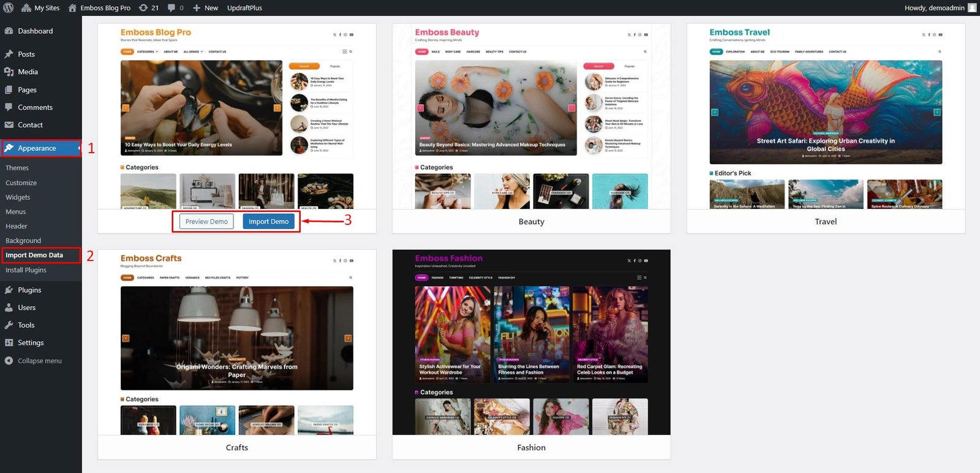Open Themes under Appearance
Image resolution: width=980 pixels, height=473 pixels.
click(17, 168)
